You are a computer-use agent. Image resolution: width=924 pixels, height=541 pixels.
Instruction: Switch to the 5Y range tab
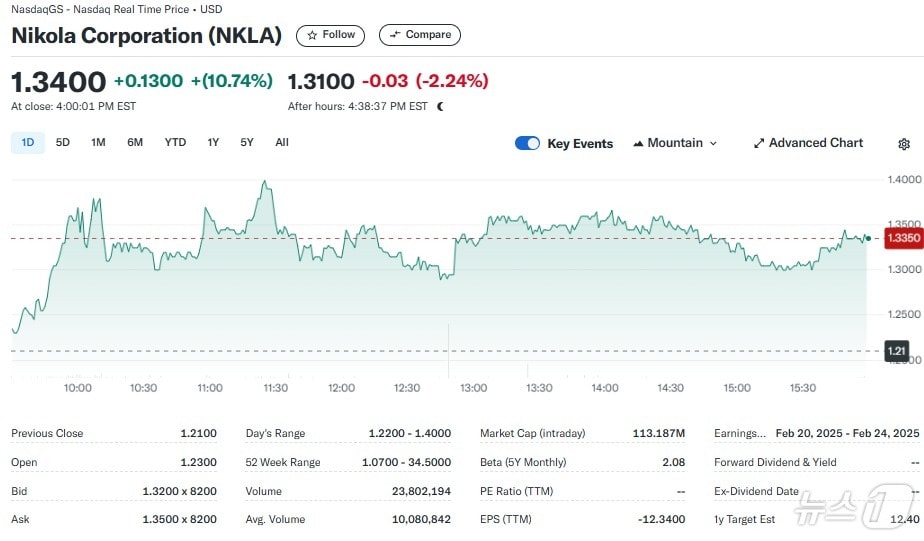point(247,142)
